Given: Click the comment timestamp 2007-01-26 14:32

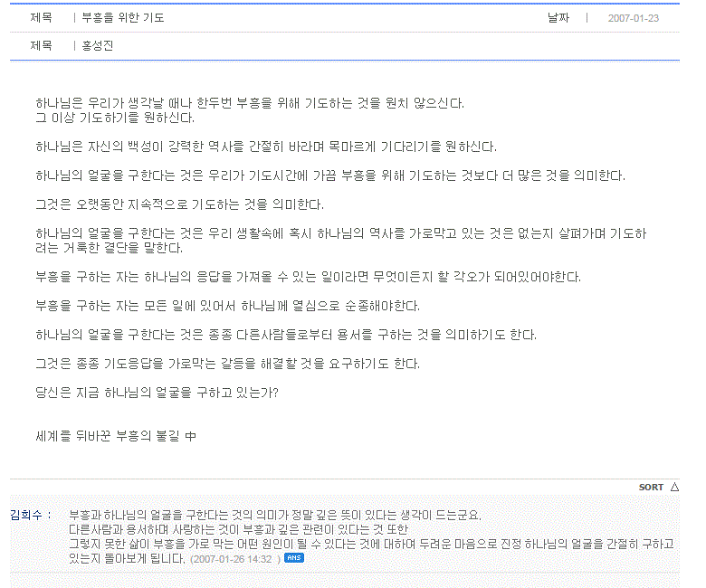Looking at the screenshot, I should pos(235,559).
